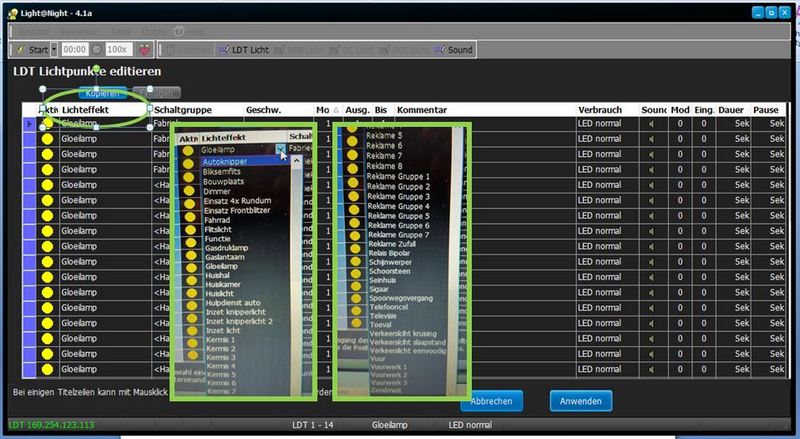Click the Mod column header
The width and height of the screenshot is (800, 439).
680,110
